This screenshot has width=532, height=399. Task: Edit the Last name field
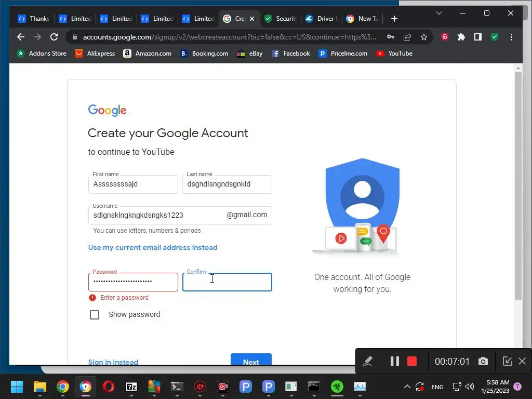pyautogui.click(x=227, y=184)
